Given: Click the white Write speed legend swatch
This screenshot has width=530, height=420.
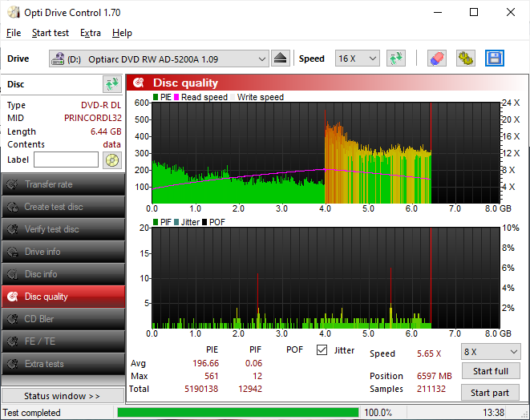Looking at the screenshot, I should click(233, 97).
